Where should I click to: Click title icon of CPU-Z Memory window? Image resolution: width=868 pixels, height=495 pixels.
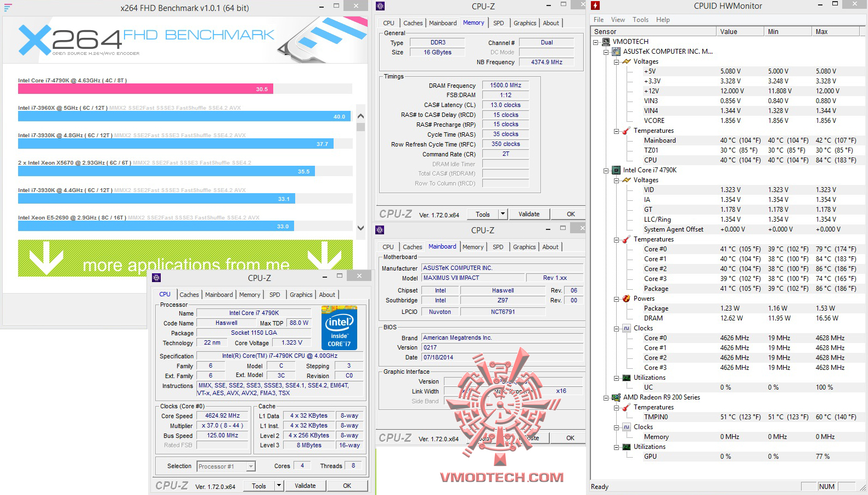click(x=380, y=6)
